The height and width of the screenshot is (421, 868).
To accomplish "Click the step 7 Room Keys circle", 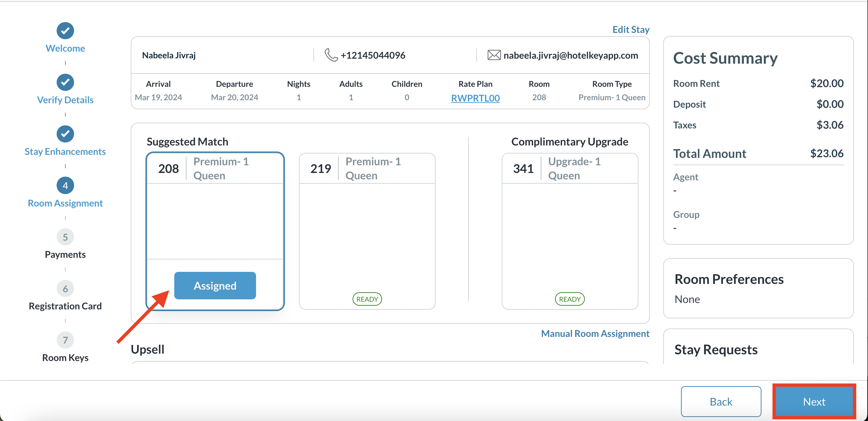I will click(x=65, y=340).
